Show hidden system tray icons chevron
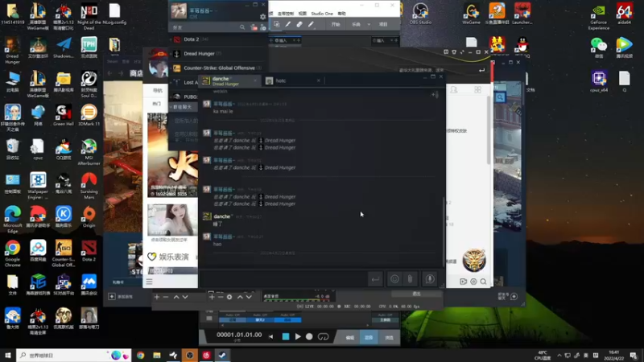This screenshot has width=644, height=362. [x=559, y=356]
